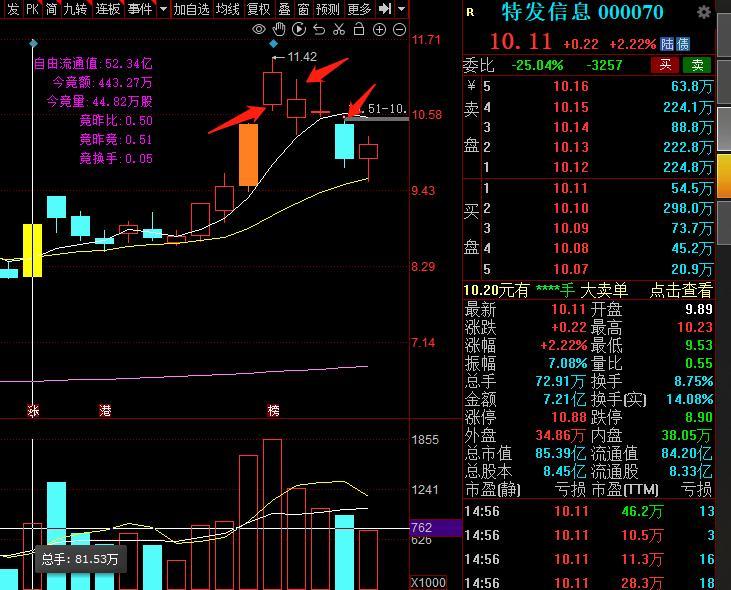Toggle chart visibility with the eye icon

259,30
